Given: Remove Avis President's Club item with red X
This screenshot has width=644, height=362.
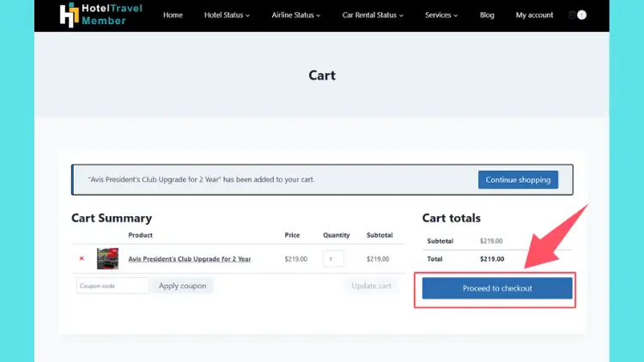Looking at the screenshot, I should 82,258.
